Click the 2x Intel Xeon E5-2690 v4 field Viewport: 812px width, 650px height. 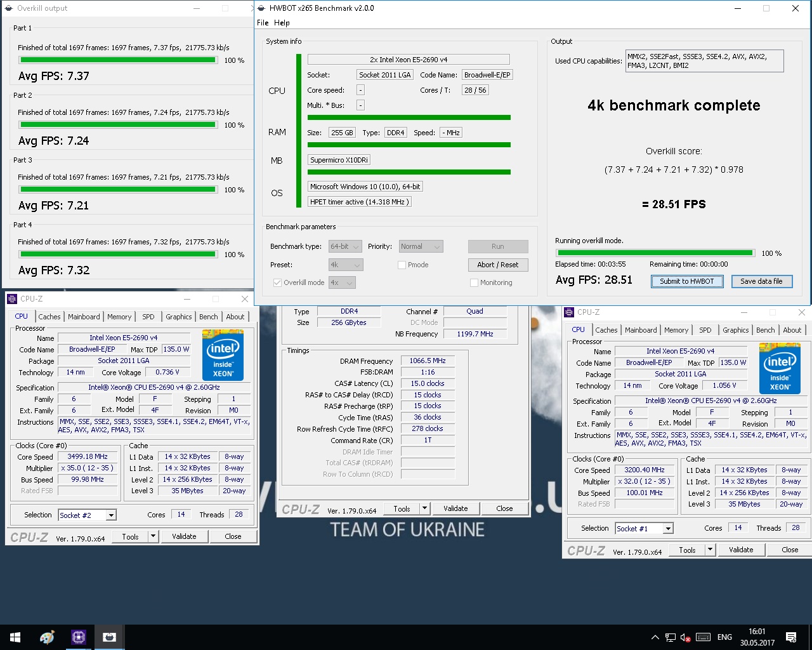(409, 60)
